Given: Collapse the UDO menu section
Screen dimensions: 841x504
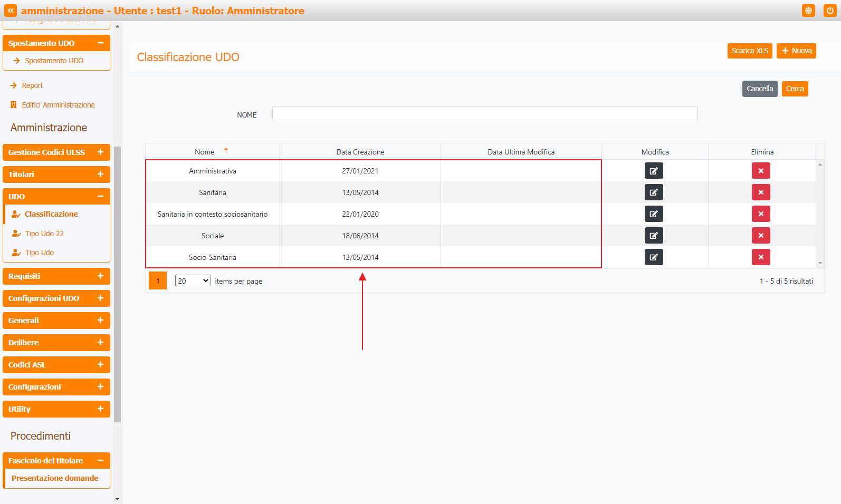Looking at the screenshot, I should [x=100, y=197].
